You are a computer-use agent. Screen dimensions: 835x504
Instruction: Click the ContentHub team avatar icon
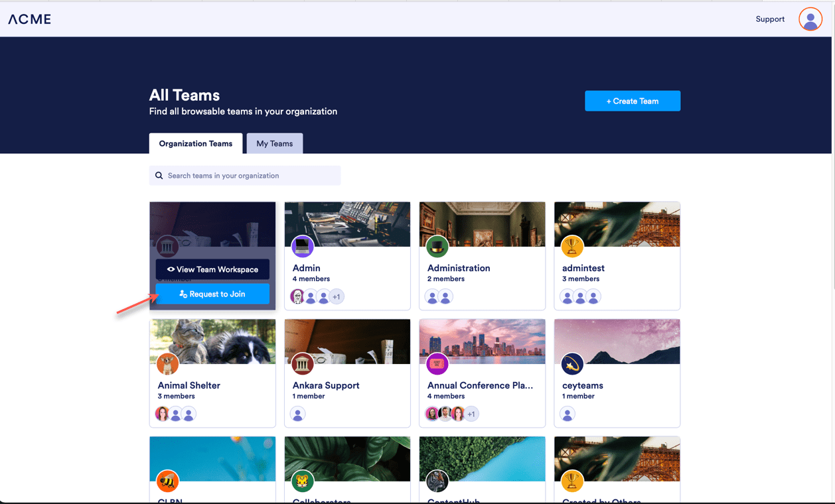point(437,481)
